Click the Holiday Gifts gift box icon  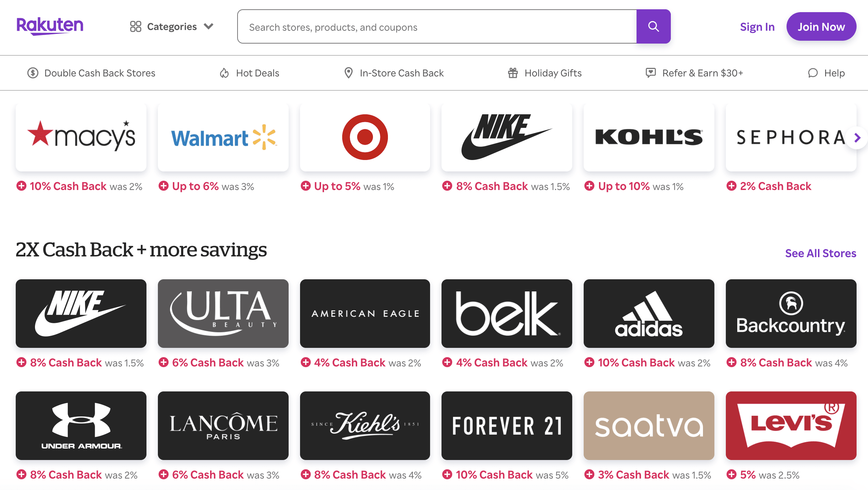click(x=513, y=73)
